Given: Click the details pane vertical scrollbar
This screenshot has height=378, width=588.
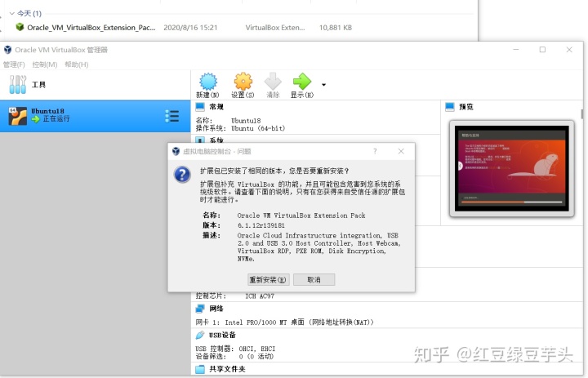Looking at the screenshot, I should 582,114.
